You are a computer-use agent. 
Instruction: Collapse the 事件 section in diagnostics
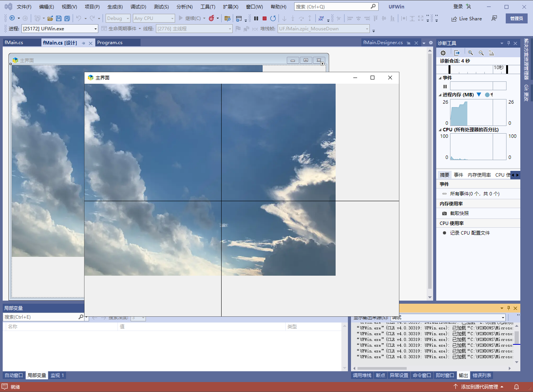pos(440,78)
